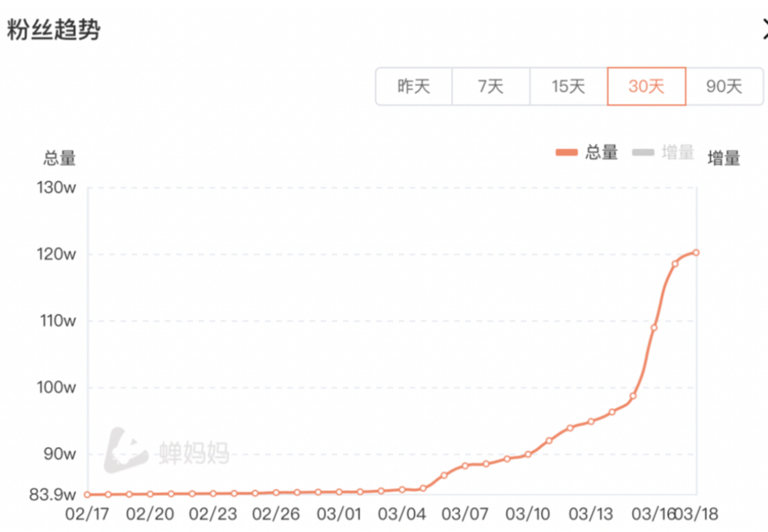The height and width of the screenshot is (532, 768).
Task: Click the data point at 03/07
Action: [x=465, y=466]
